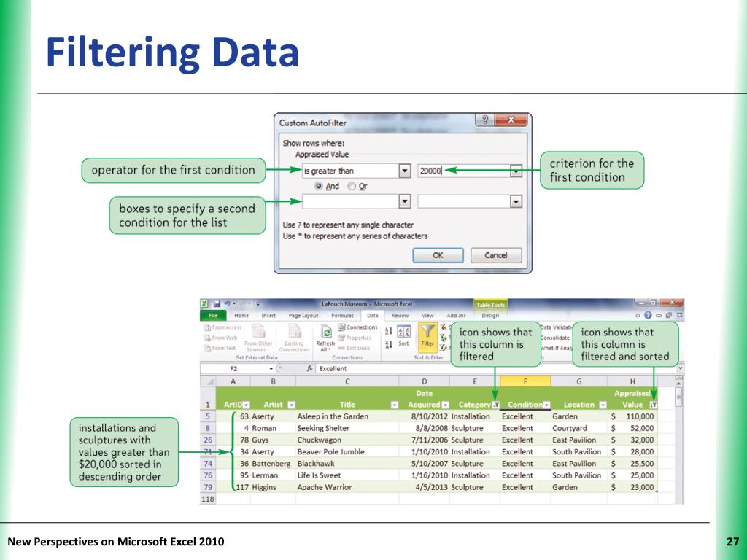Click Cancel in Custom AutoFilter dialog
This screenshot has height=560, width=747.
pos(496,255)
